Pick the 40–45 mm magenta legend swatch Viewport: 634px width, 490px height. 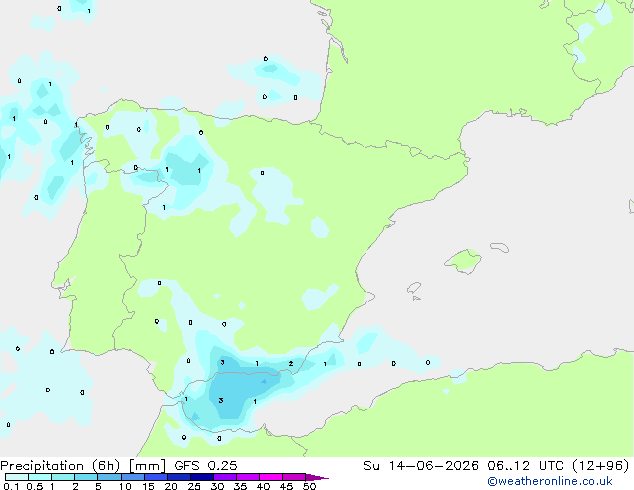pyautogui.click(x=271, y=477)
